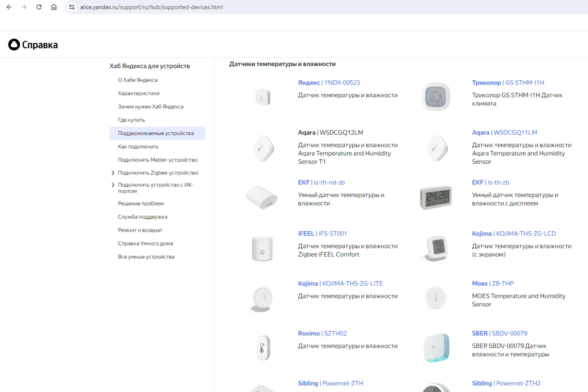Click the iFEEL IFS-ST001 device image
The image size is (588, 392).
click(262, 248)
